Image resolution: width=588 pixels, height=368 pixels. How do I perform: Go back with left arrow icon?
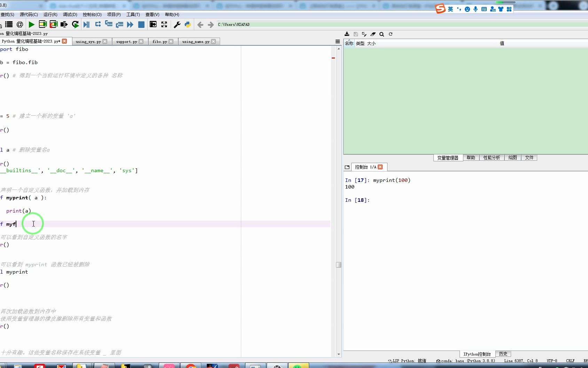click(x=200, y=24)
